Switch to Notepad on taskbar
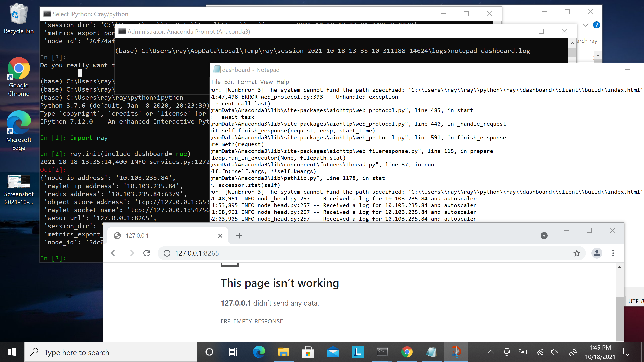644x362 pixels. (x=431, y=352)
